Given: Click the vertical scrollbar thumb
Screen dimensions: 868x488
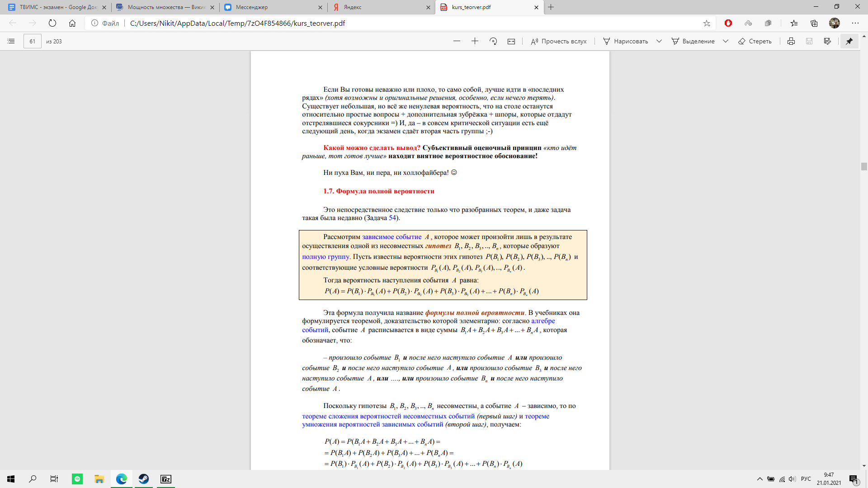Looking at the screenshot, I should point(864,166).
